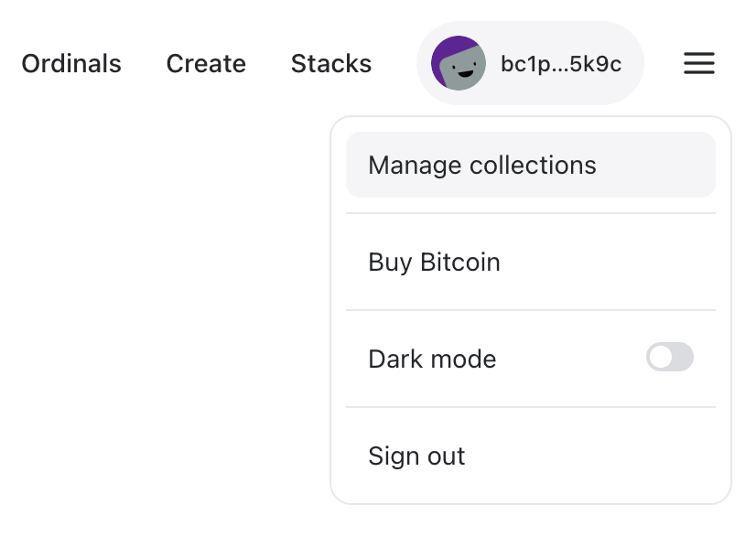
Task: Open the hamburger menu icon
Action: click(698, 63)
